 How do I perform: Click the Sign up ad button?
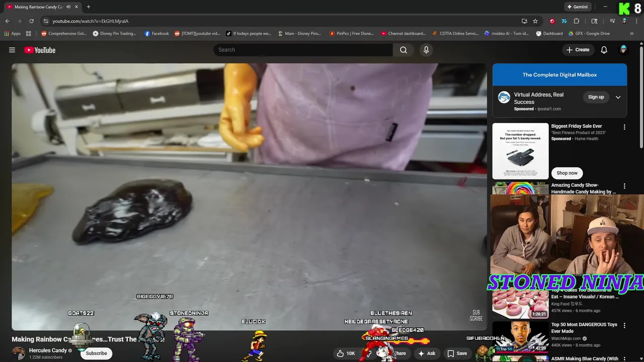[x=596, y=97]
